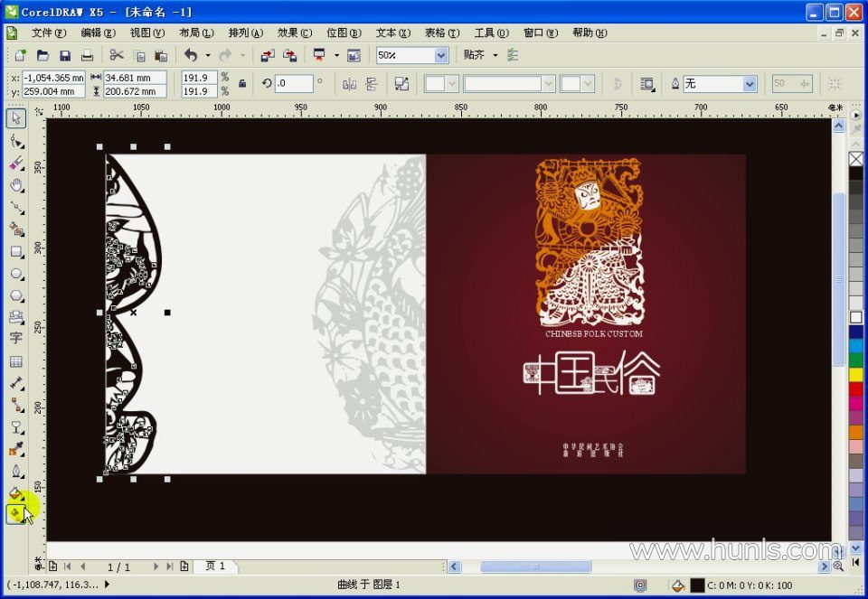The image size is (868, 599).
Task: Click the no-fill X swatch in palette
Action: coord(855,159)
